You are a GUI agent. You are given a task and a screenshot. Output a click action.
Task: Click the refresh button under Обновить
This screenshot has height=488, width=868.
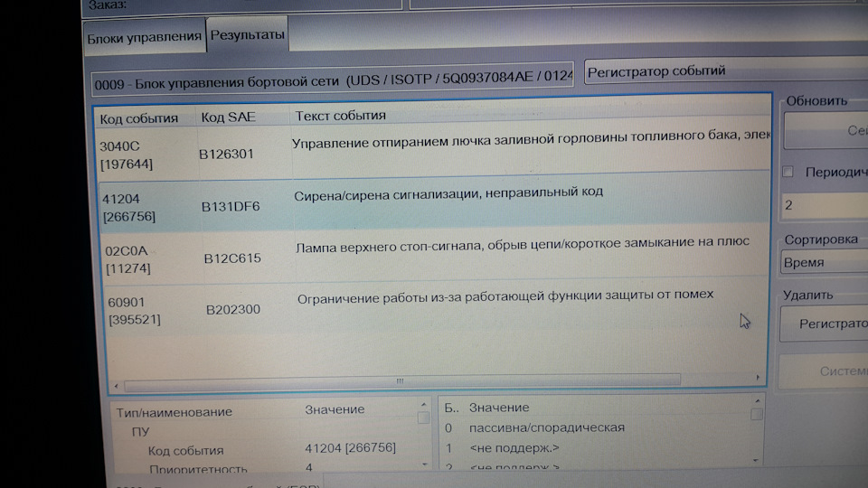(x=826, y=130)
